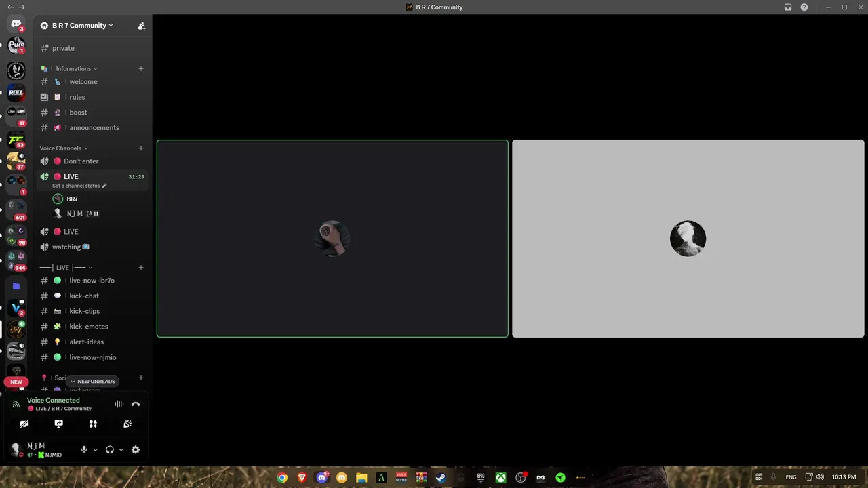Open the V server with badge 2

tap(16, 308)
